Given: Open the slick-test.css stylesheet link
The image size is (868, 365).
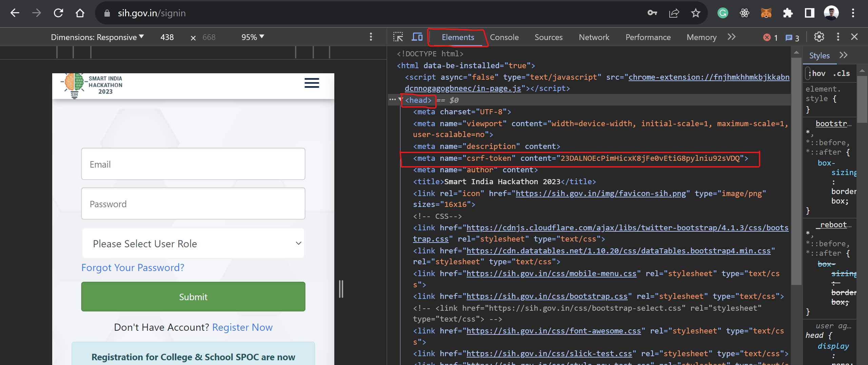Looking at the screenshot, I should (x=549, y=354).
